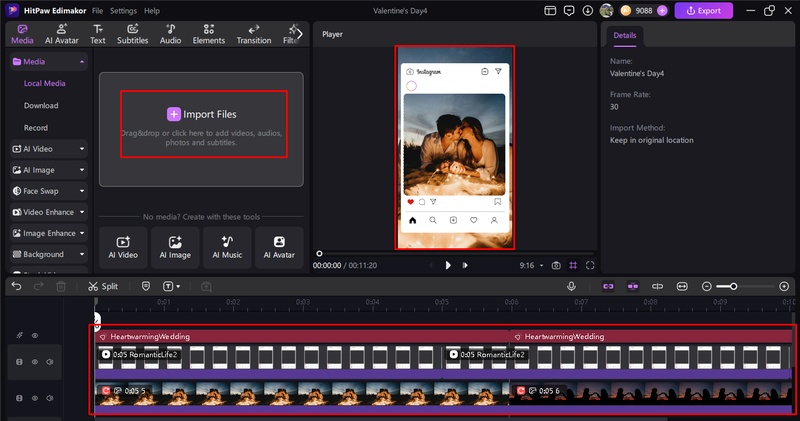800x421 pixels.
Task: Expand the AI Image section
Action: click(x=82, y=170)
